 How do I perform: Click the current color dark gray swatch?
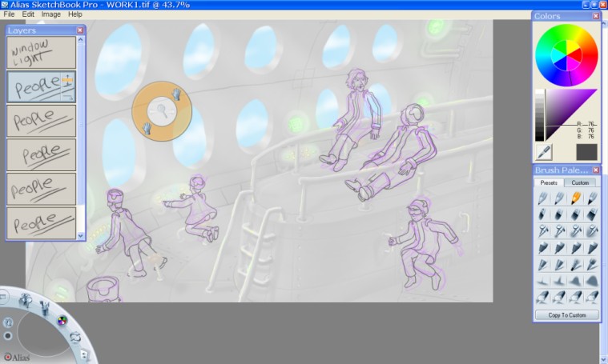[586, 151]
